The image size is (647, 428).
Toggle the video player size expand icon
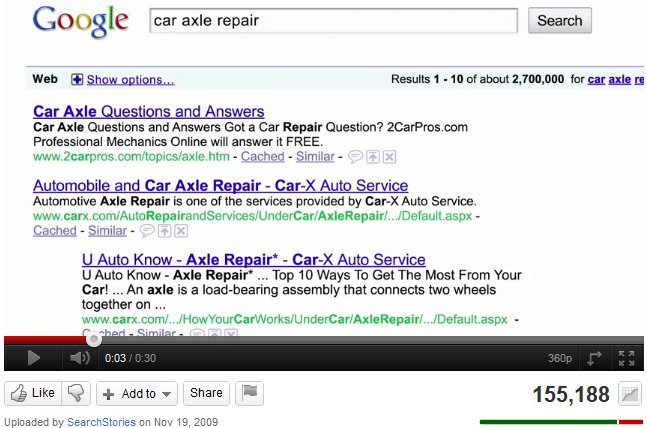[x=594, y=358]
